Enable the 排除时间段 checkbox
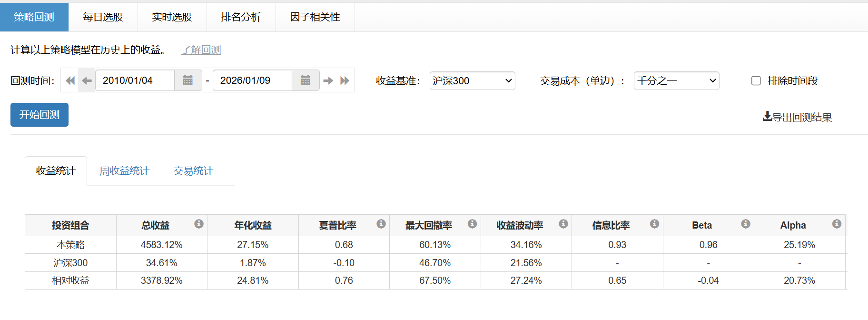The height and width of the screenshot is (320, 868). pyautogui.click(x=756, y=81)
